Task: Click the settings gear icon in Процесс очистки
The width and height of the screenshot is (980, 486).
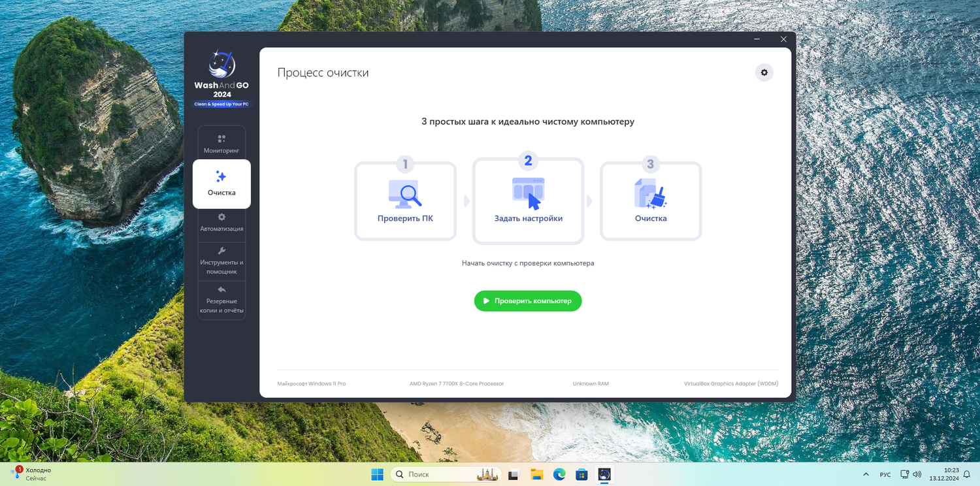Action: click(764, 73)
